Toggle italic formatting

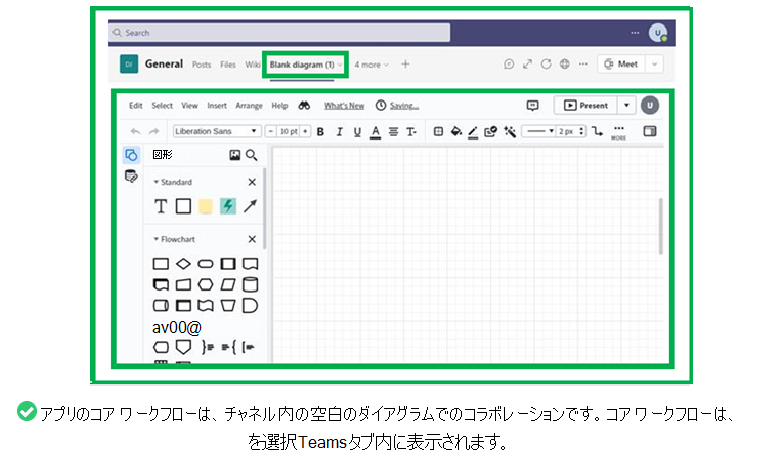click(x=339, y=132)
